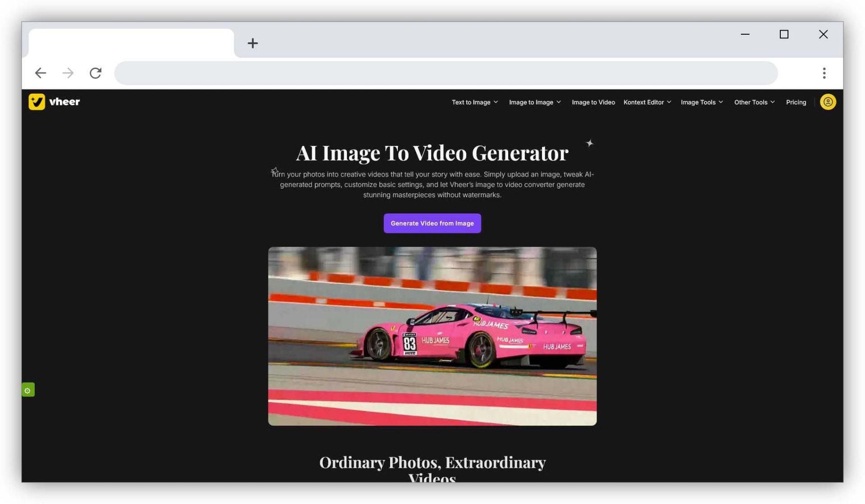Click the browser back arrow
Image resolution: width=865 pixels, height=504 pixels.
[x=41, y=73]
